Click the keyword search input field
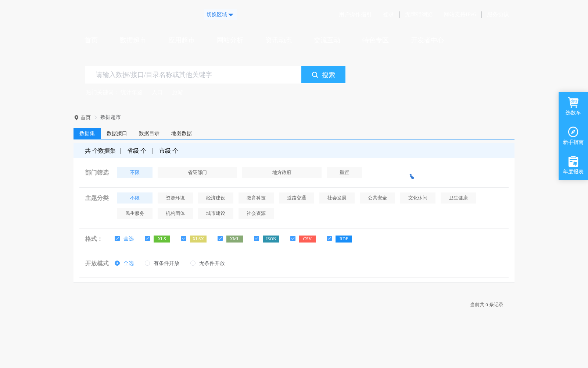Image resolution: width=588 pixels, height=368 pixels. pos(193,75)
